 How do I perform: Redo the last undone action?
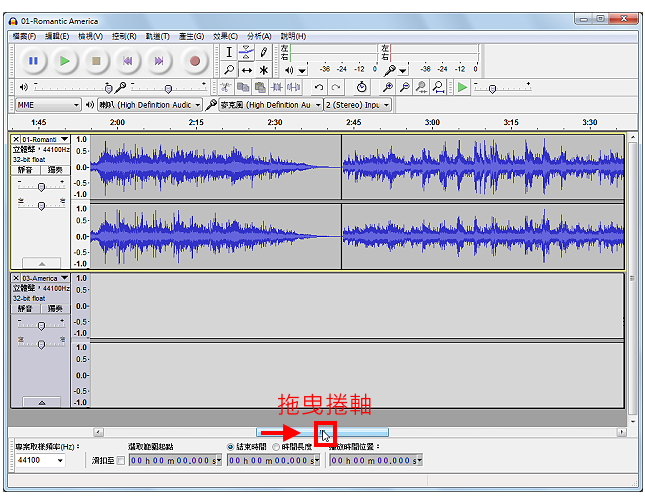point(336,87)
